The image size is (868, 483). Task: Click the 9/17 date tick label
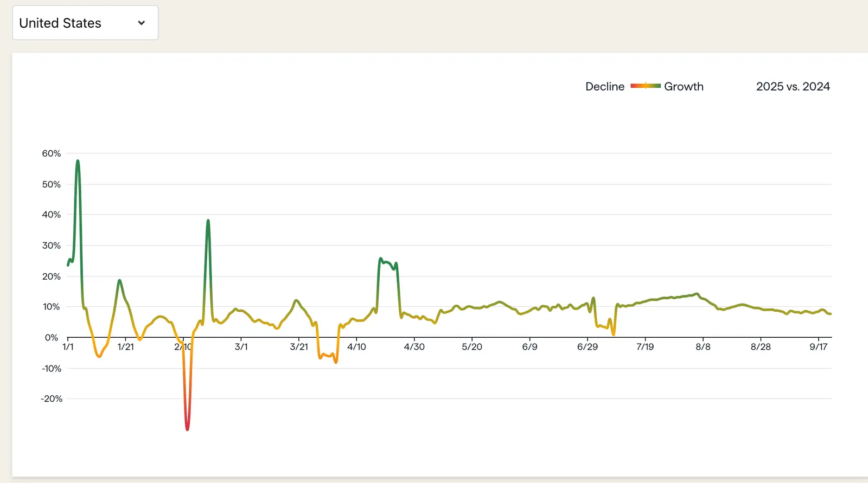pyautogui.click(x=818, y=347)
